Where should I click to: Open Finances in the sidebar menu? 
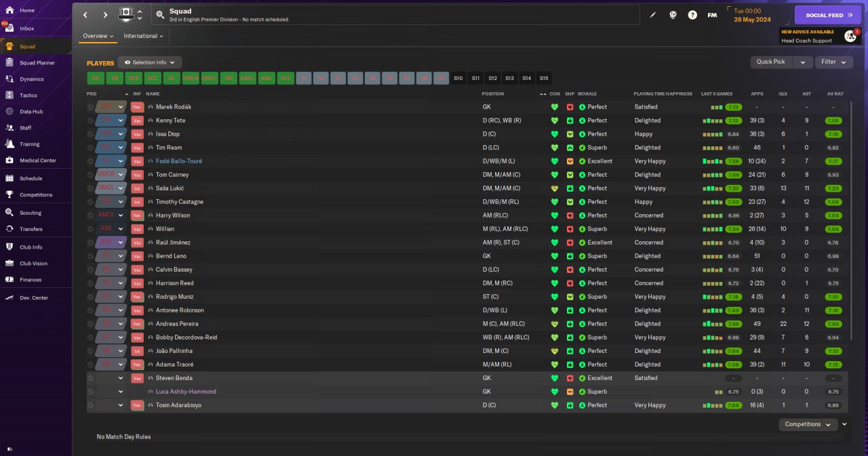tap(31, 280)
